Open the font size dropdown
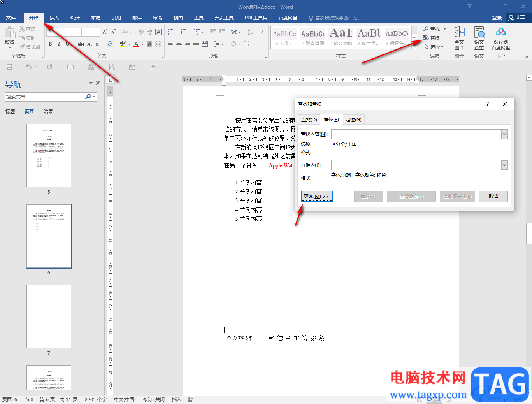This screenshot has height=404, width=532. pyautogui.click(x=97, y=32)
